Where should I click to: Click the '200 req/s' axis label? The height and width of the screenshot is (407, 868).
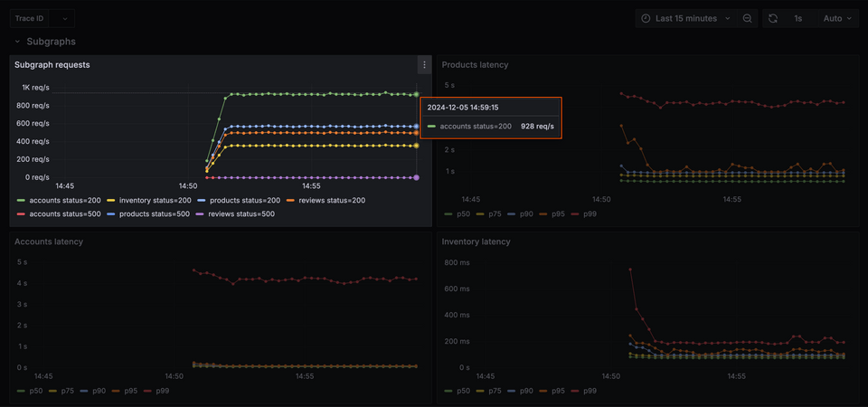[33, 159]
